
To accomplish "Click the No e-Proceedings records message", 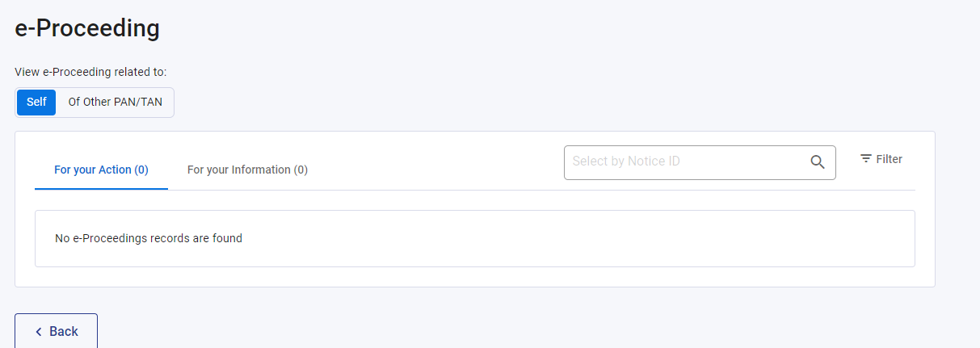I will coord(149,238).
